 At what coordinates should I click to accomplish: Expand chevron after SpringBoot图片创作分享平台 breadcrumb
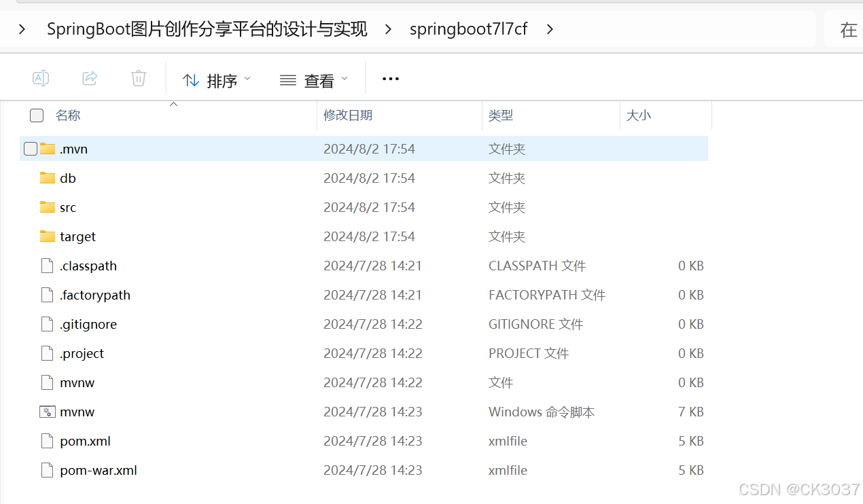click(x=388, y=29)
